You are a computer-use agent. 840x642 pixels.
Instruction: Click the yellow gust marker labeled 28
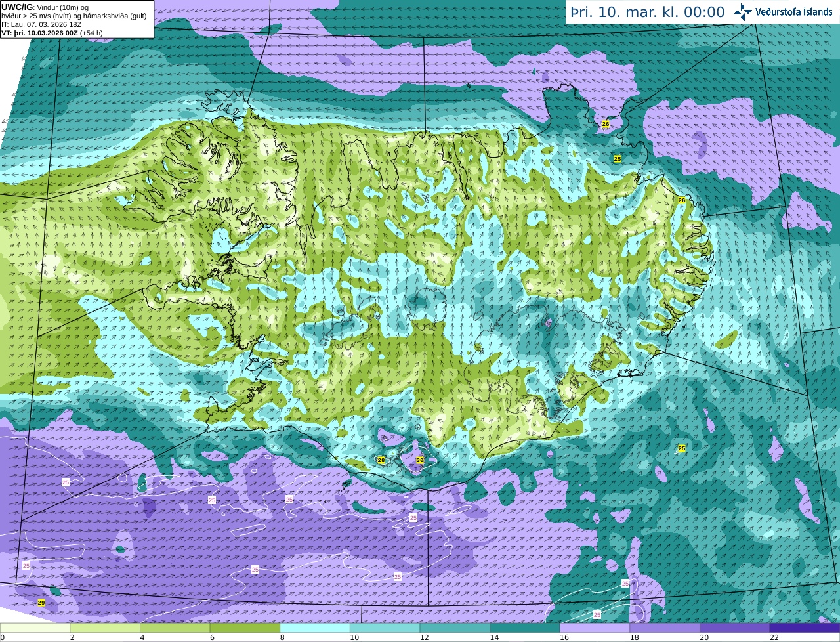381,460
